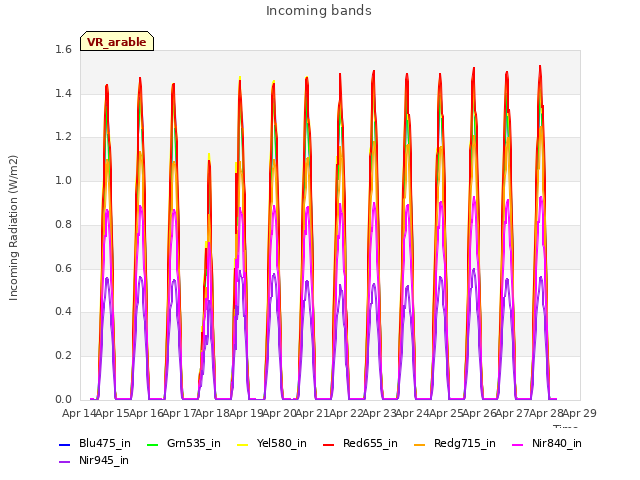Click the Apr 25 x-axis tick label
Image resolution: width=640 pixels, height=480 pixels.
(446, 413)
